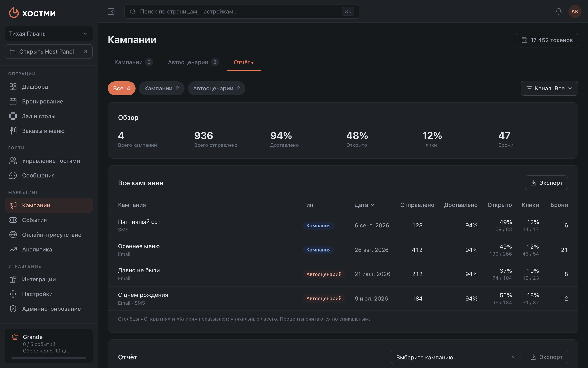Click the Интеграции blocks icon
The image size is (588, 368).
(13, 279)
